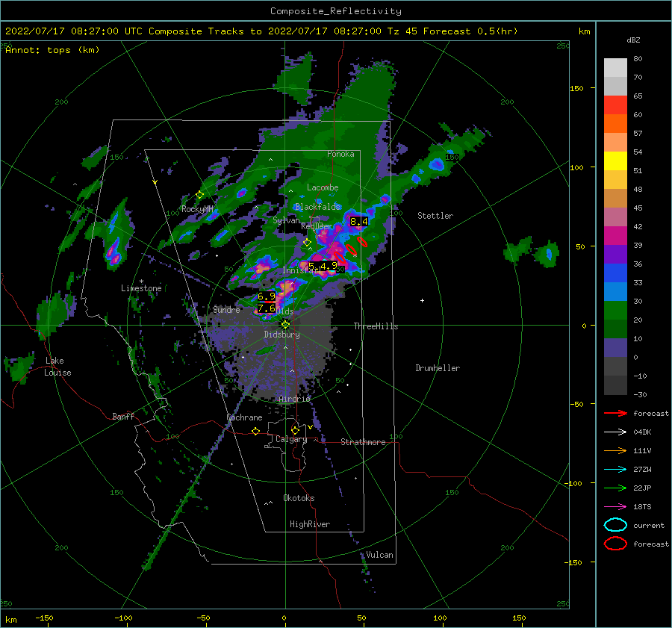Click the Blackfalds city label
This screenshot has width=672, height=628.
coord(317,207)
